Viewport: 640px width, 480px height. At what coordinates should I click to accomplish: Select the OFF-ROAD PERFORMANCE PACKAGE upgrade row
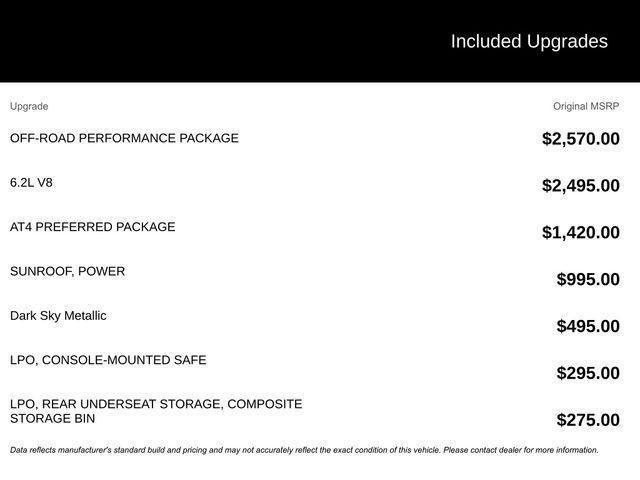(124, 138)
